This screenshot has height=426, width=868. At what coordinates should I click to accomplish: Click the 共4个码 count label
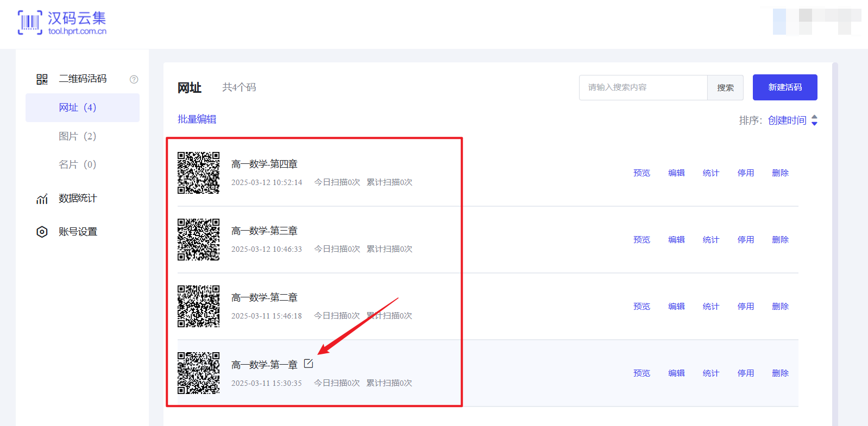point(239,87)
